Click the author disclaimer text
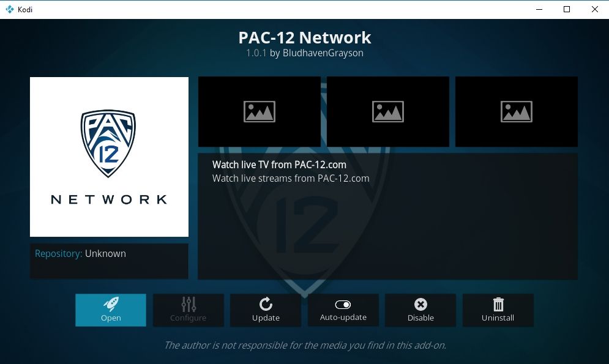 click(x=305, y=345)
